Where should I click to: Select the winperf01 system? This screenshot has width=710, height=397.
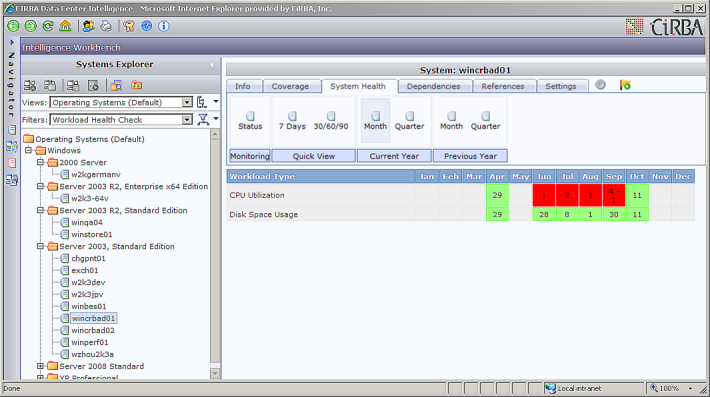coord(90,342)
